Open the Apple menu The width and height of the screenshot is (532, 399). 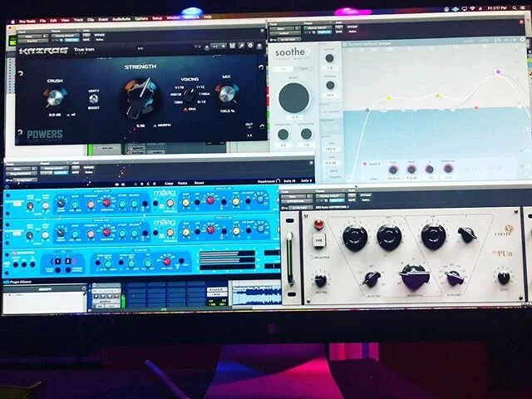(x=13, y=22)
